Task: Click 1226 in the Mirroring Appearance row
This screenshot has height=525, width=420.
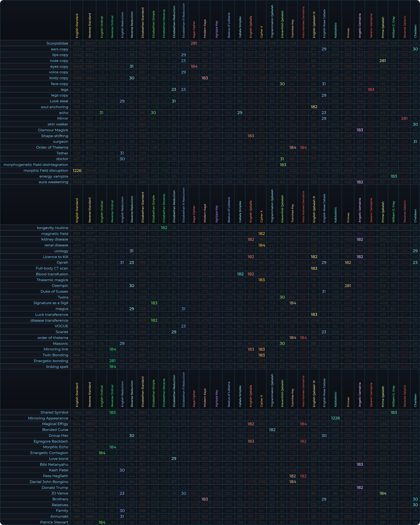Action: (335, 418)
